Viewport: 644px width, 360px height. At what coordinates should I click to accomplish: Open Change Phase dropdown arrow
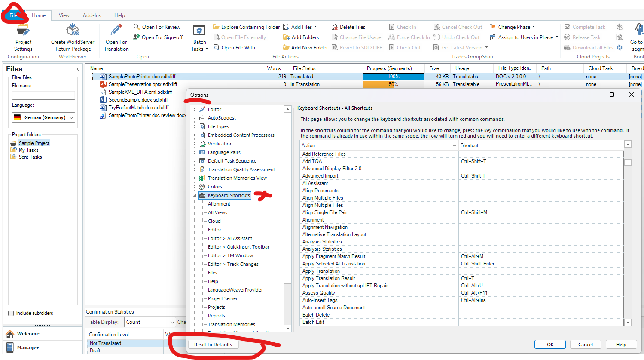point(534,27)
